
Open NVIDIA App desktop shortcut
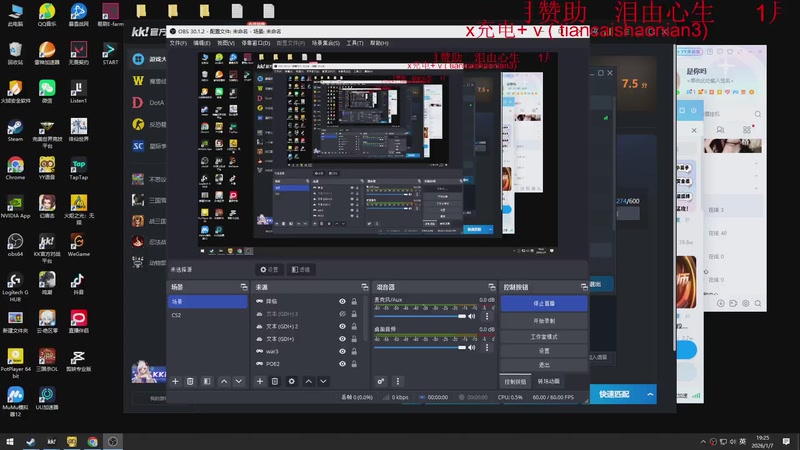click(15, 207)
